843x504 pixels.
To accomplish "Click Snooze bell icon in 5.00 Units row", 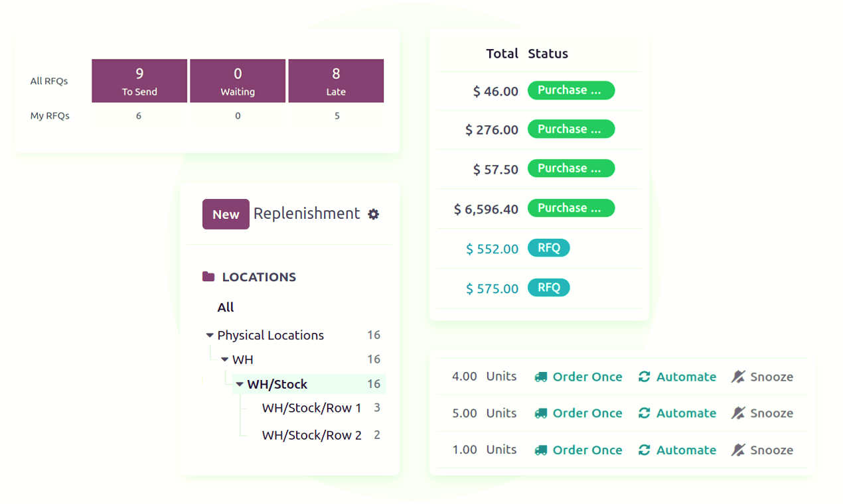I will [x=738, y=413].
